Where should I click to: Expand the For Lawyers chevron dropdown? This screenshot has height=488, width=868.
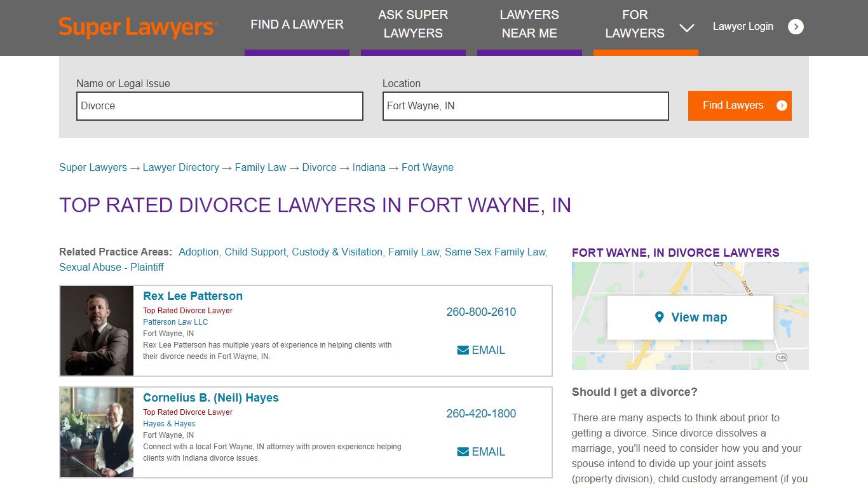(686, 27)
